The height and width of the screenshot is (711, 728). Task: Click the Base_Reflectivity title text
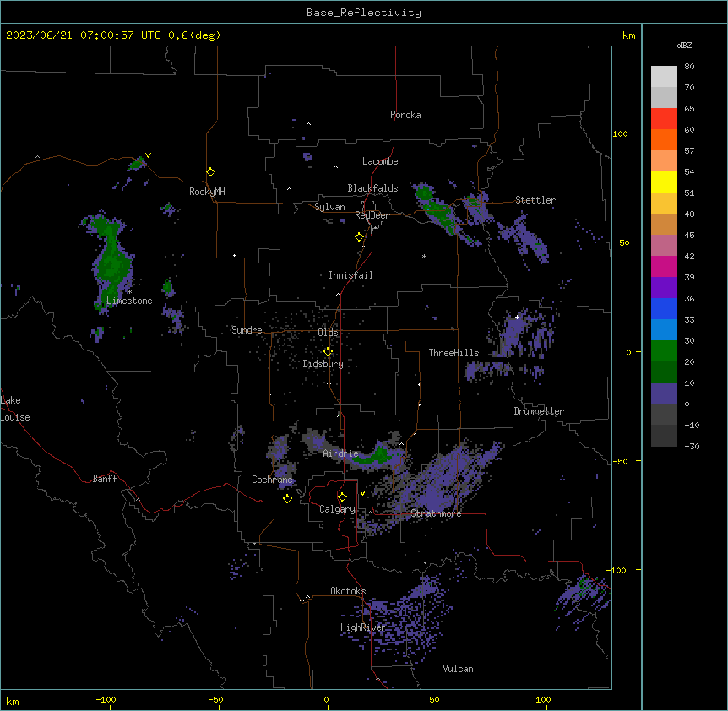(x=364, y=13)
